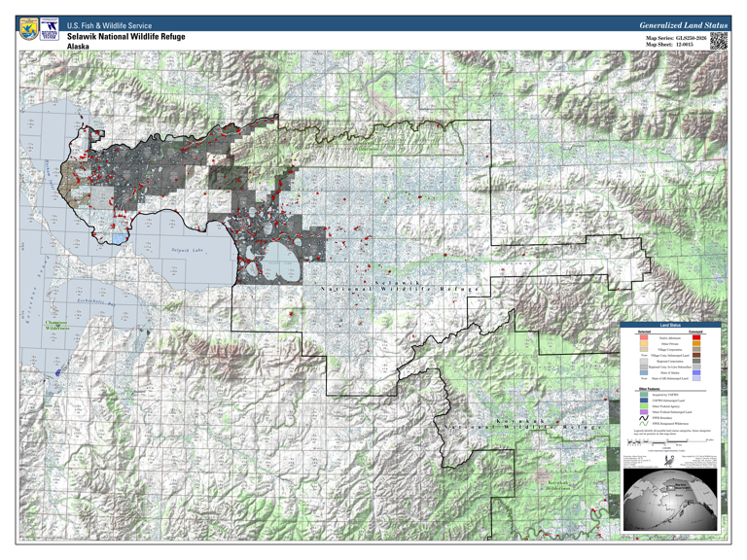The image size is (747, 560).
Task: Click the USFWS Submerged Land dark-blue swatch
Action: pyautogui.click(x=644, y=401)
